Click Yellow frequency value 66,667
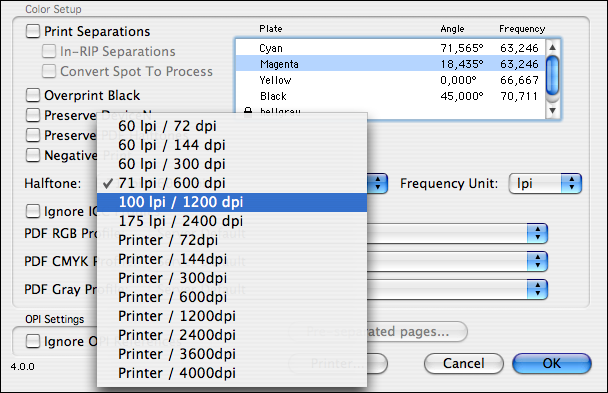Image resolution: width=608 pixels, height=393 pixels. coord(519,80)
